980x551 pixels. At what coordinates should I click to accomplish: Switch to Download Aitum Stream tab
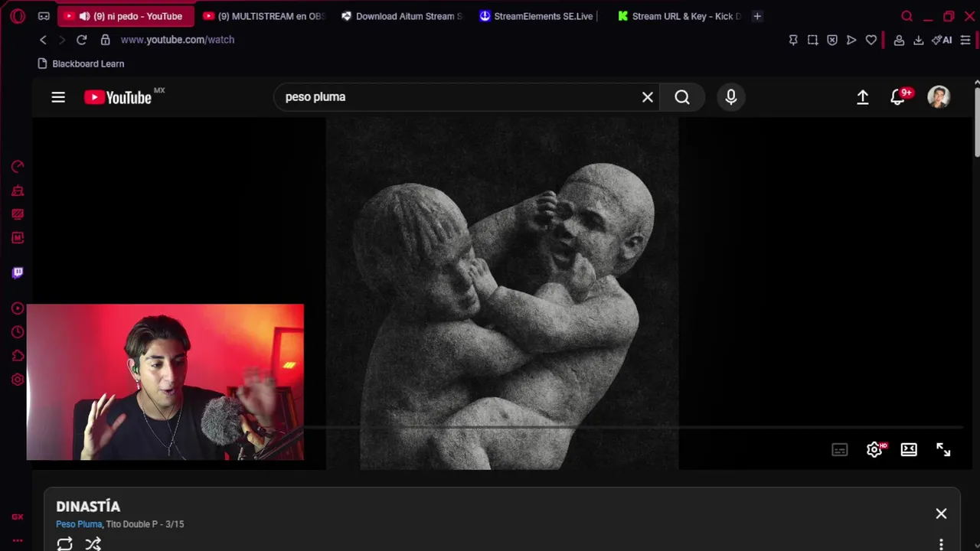coord(403,16)
